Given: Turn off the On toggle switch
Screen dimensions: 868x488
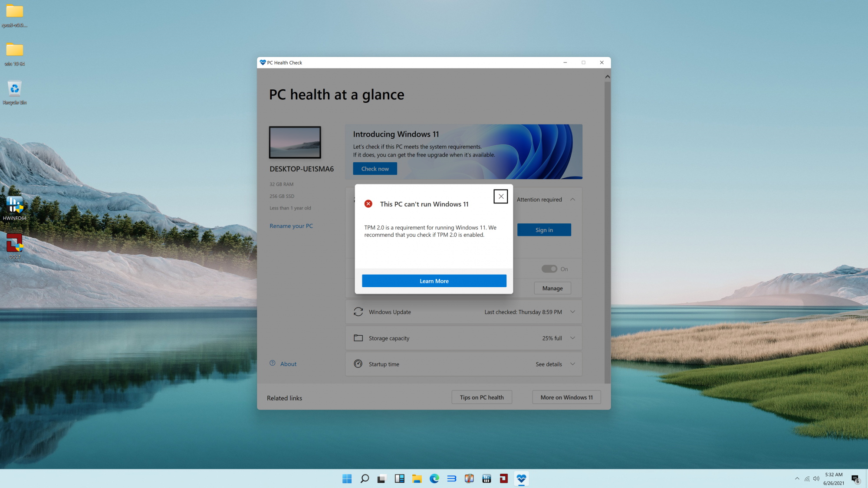Looking at the screenshot, I should pos(549,269).
